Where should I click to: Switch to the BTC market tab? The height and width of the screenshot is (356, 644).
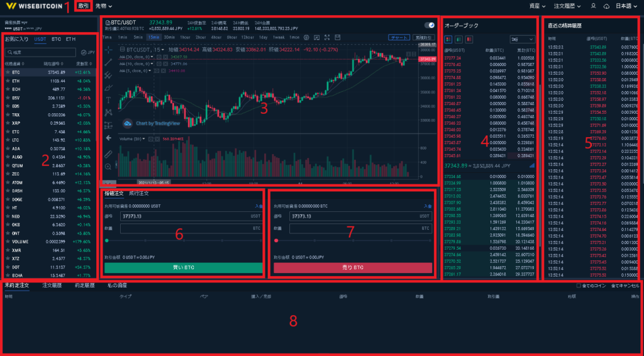[56, 39]
